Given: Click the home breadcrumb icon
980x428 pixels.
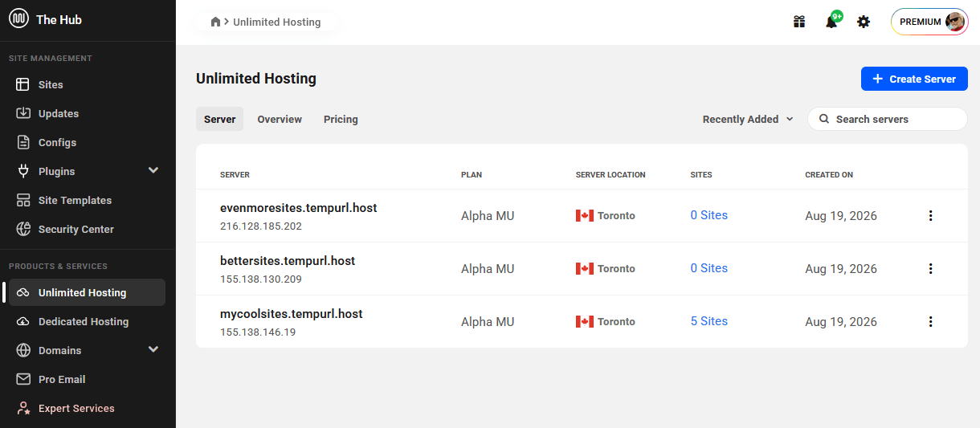Looking at the screenshot, I should point(215,22).
